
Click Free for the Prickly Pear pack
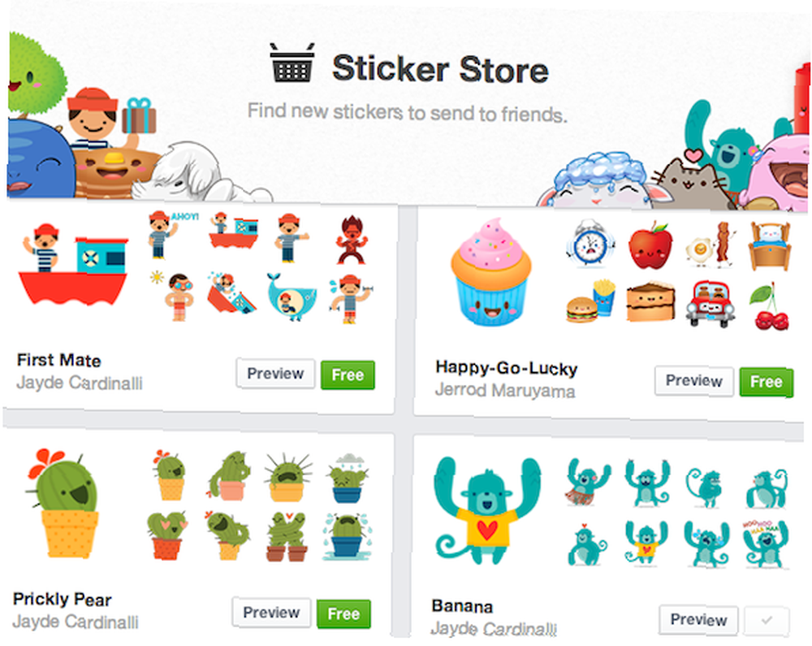coord(343,613)
